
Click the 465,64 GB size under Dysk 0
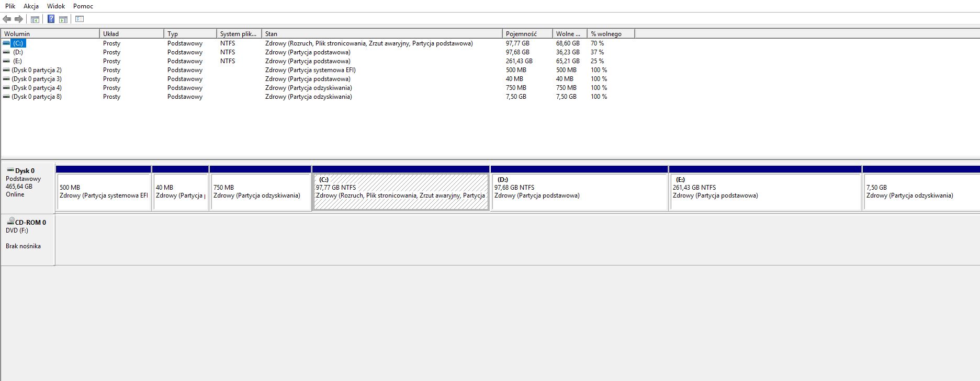(x=19, y=187)
